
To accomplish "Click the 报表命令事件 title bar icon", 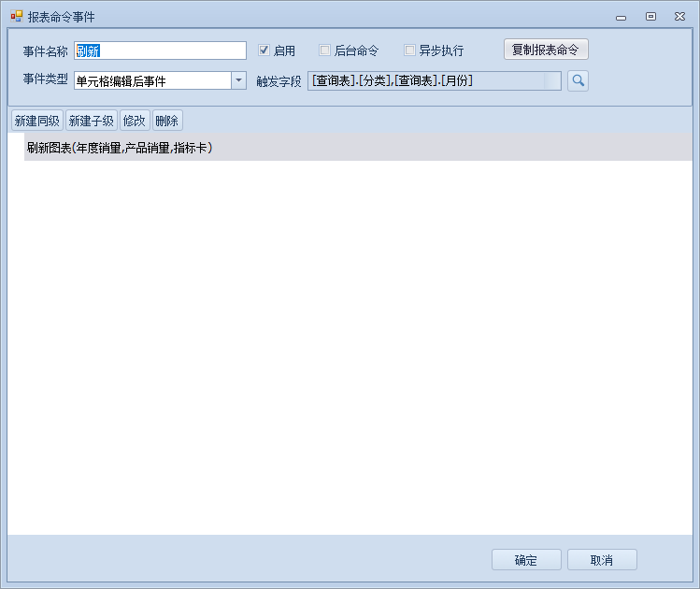I will click(16, 16).
